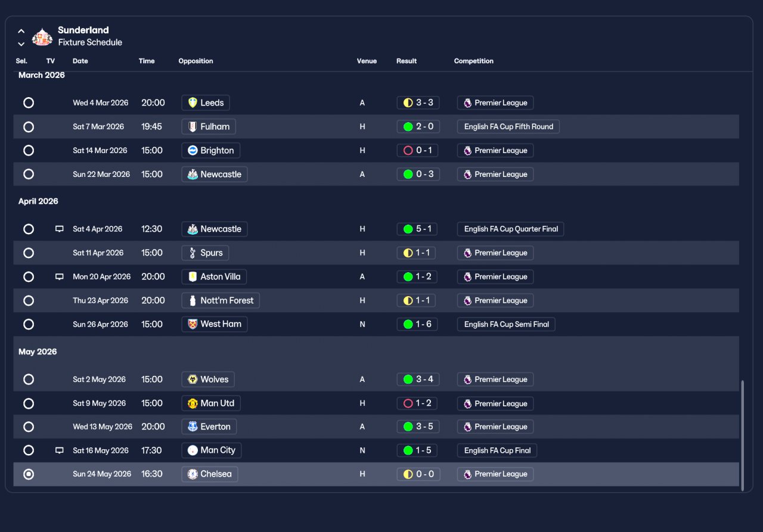Open English FA Cup Fifth Round link
The image size is (763, 532).
pyautogui.click(x=508, y=126)
